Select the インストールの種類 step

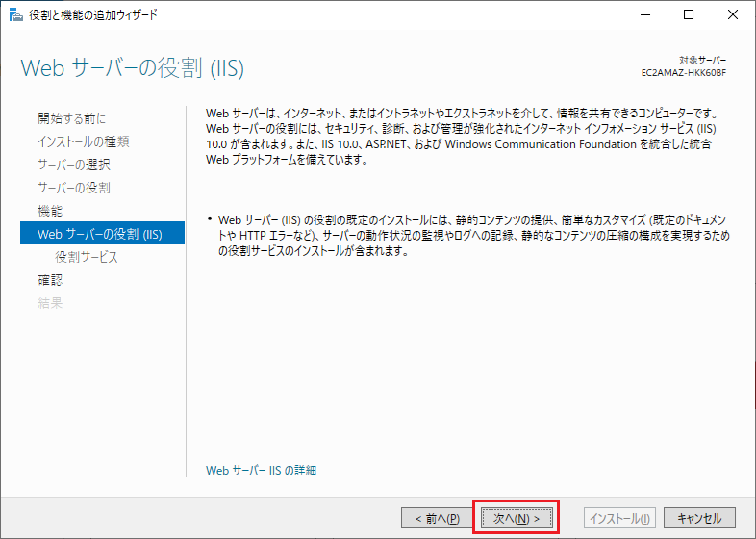[x=83, y=141]
